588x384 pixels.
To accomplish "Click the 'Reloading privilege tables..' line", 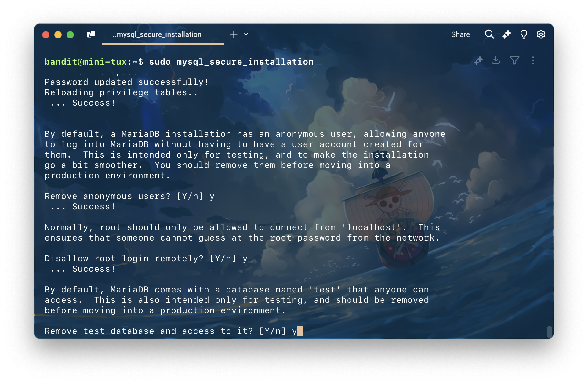I will 121,92.
